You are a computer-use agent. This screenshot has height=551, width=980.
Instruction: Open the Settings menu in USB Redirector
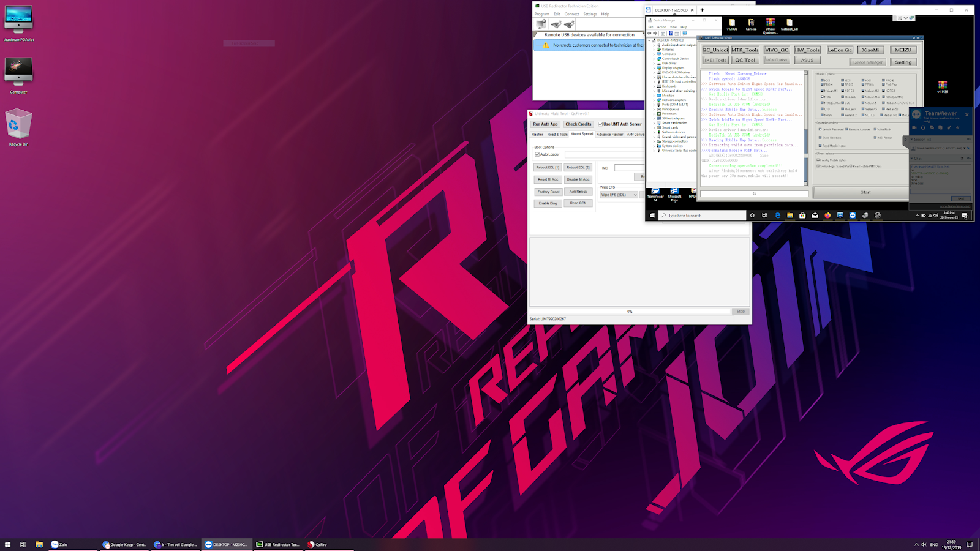(x=590, y=14)
